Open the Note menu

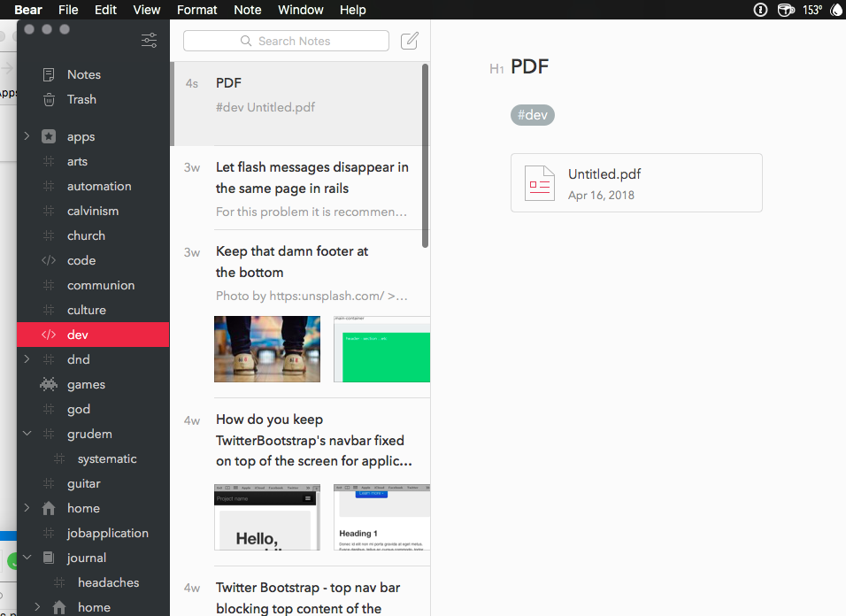[x=248, y=10]
